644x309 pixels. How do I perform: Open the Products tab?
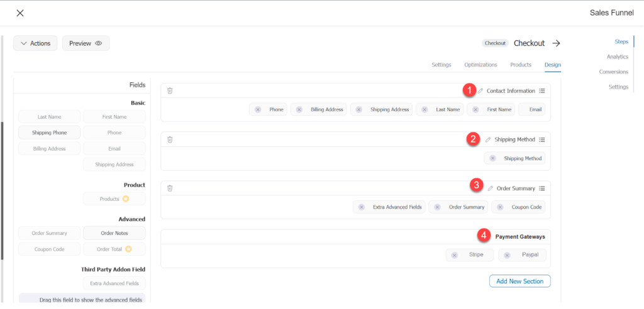520,65
